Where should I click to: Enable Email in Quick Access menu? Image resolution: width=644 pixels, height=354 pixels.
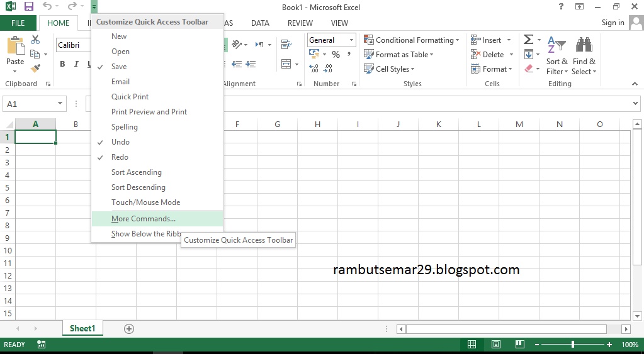tap(157, 82)
